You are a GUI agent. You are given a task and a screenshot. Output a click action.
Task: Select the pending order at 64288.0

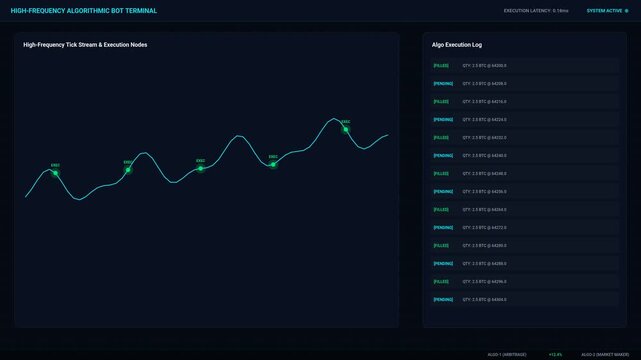(x=525, y=263)
